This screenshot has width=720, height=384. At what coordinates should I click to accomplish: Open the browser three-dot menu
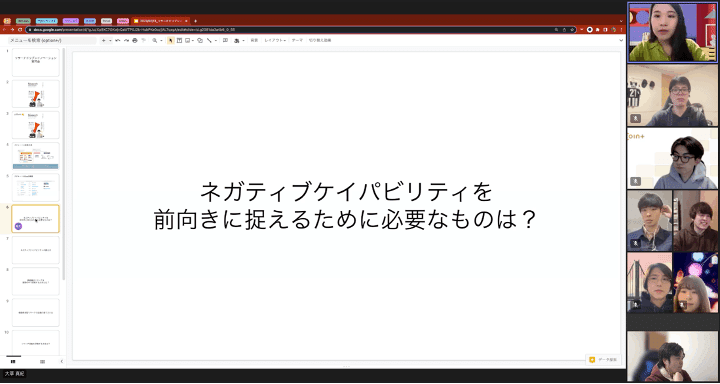pos(622,29)
